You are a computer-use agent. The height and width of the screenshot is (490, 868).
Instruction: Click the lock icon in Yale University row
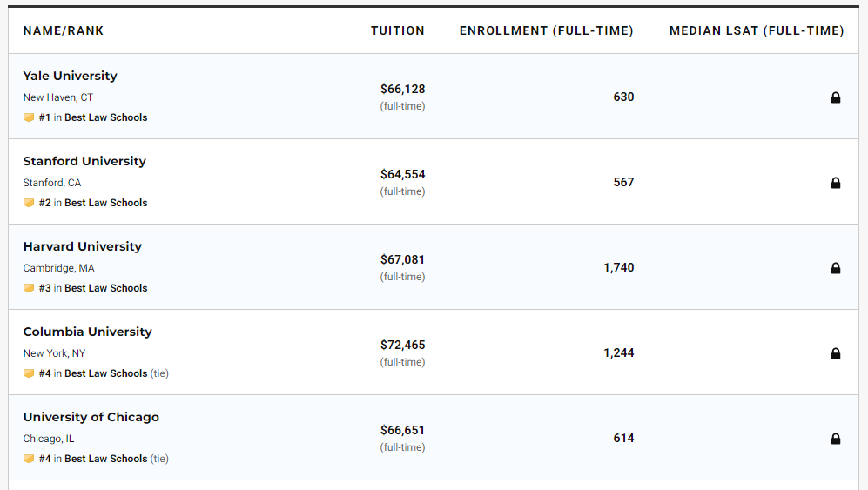tap(835, 97)
